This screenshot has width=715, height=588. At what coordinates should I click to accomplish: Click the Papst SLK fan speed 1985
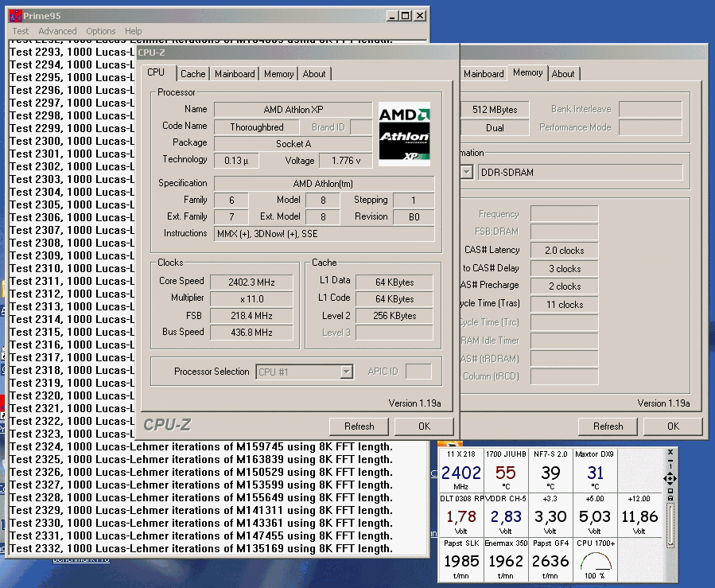pos(461,561)
